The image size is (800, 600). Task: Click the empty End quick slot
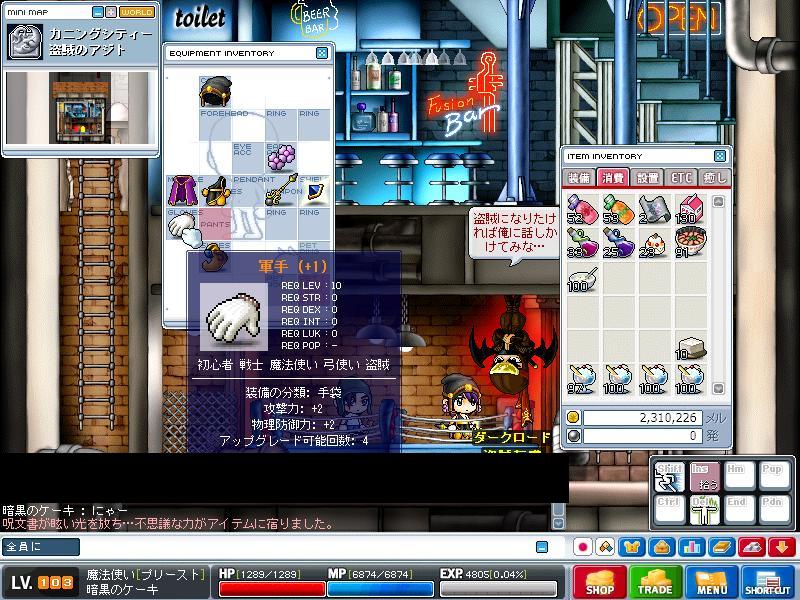click(739, 510)
